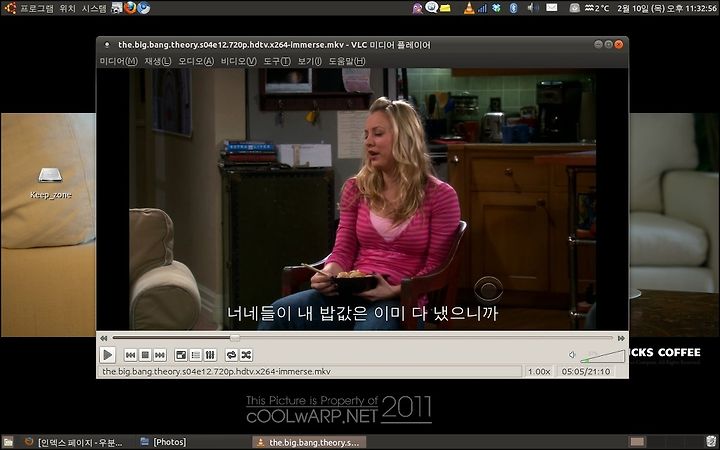Click the yellow note tray icon
The image size is (720, 450).
pyautogui.click(x=445, y=8)
